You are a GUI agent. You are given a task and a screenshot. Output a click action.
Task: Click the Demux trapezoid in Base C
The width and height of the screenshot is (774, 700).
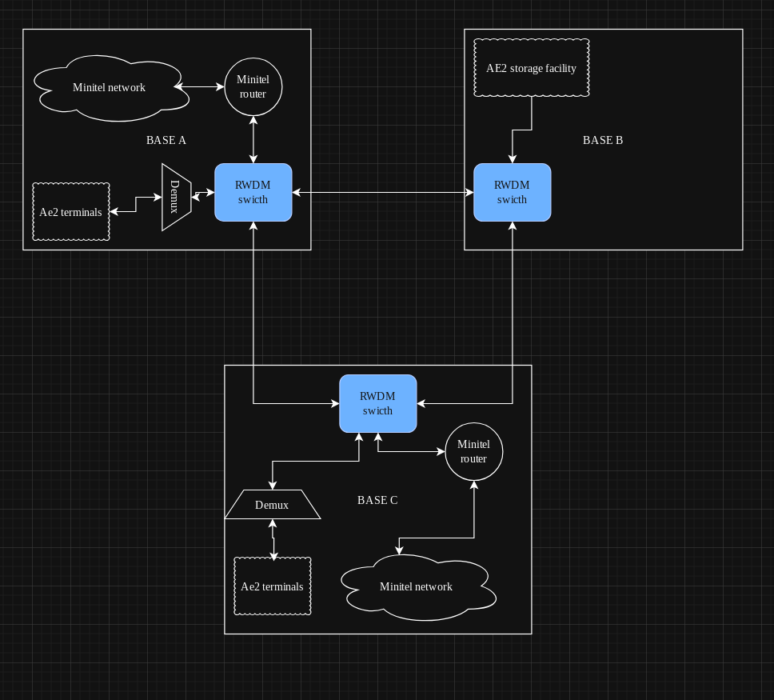click(x=272, y=505)
